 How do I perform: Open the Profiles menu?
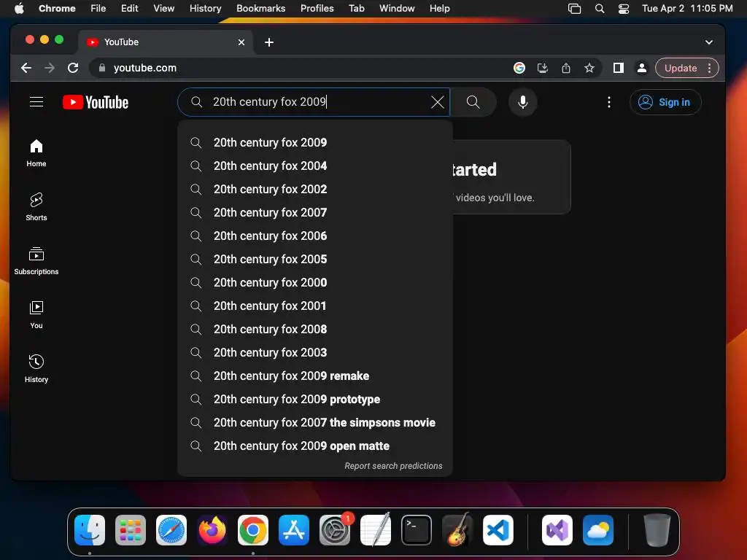coord(317,8)
